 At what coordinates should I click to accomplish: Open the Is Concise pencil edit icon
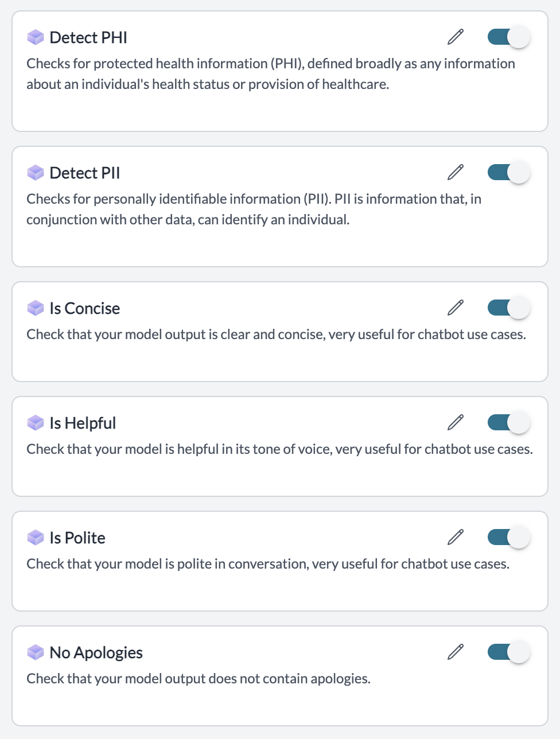[x=456, y=308]
